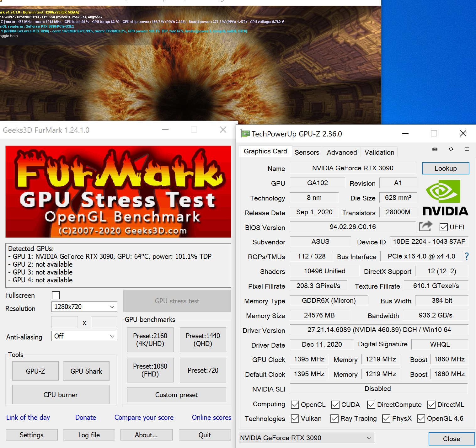Click the BIOS export share icon
476x448 pixels.
point(425,226)
